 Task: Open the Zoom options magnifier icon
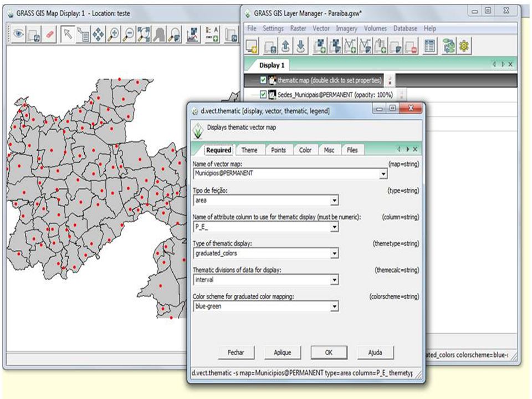click(x=175, y=35)
